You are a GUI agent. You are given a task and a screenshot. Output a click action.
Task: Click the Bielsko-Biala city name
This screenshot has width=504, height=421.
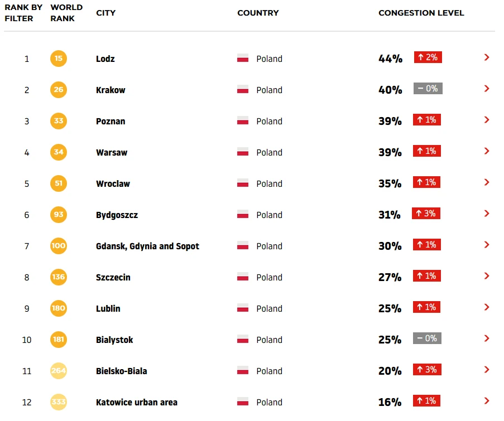point(121,371)
